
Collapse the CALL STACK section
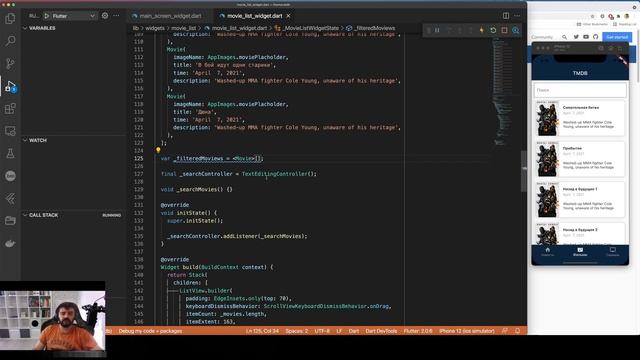pos(74,215)
